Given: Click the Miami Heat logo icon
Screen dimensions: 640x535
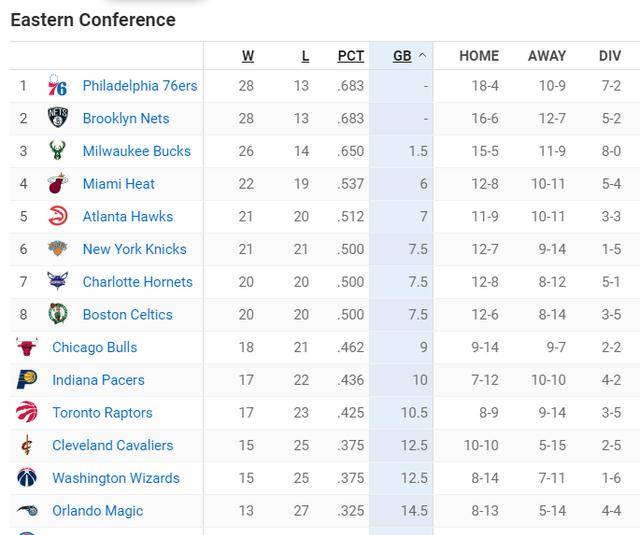Looking at the screenshot, I should pos(58,184).
